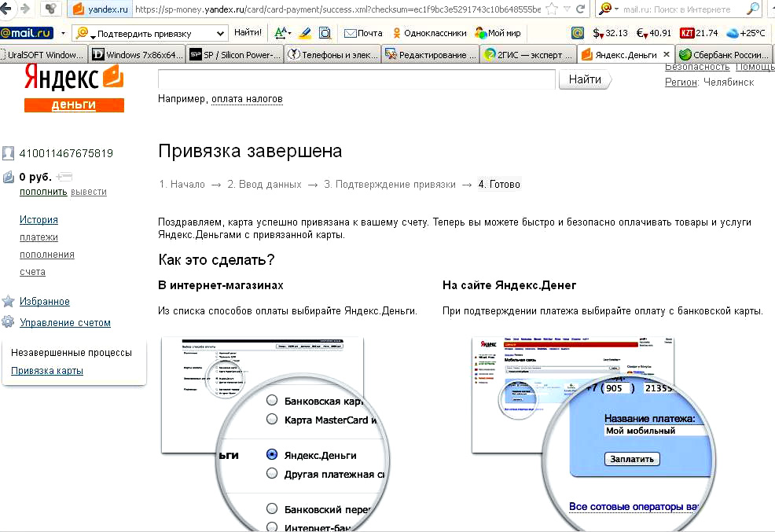
Task: Click the page zoom magnifier toolbar icon
Action: (x=325, y=33)
